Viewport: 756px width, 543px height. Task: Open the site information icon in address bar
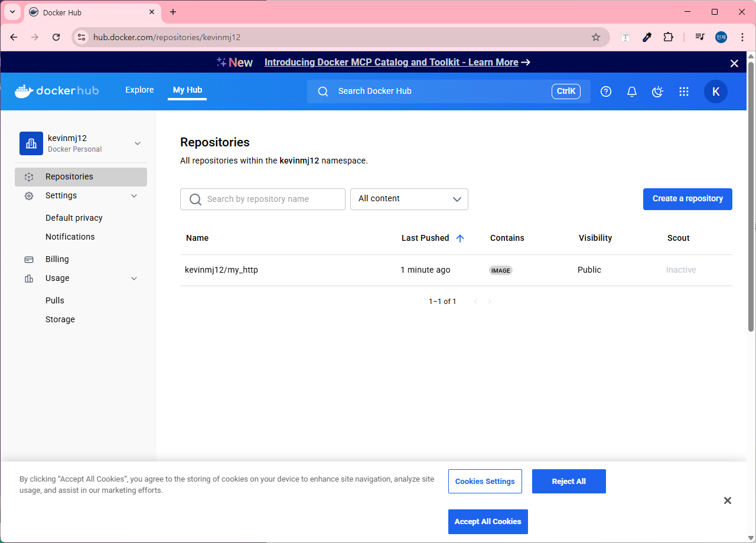click(x=82, y=37)
